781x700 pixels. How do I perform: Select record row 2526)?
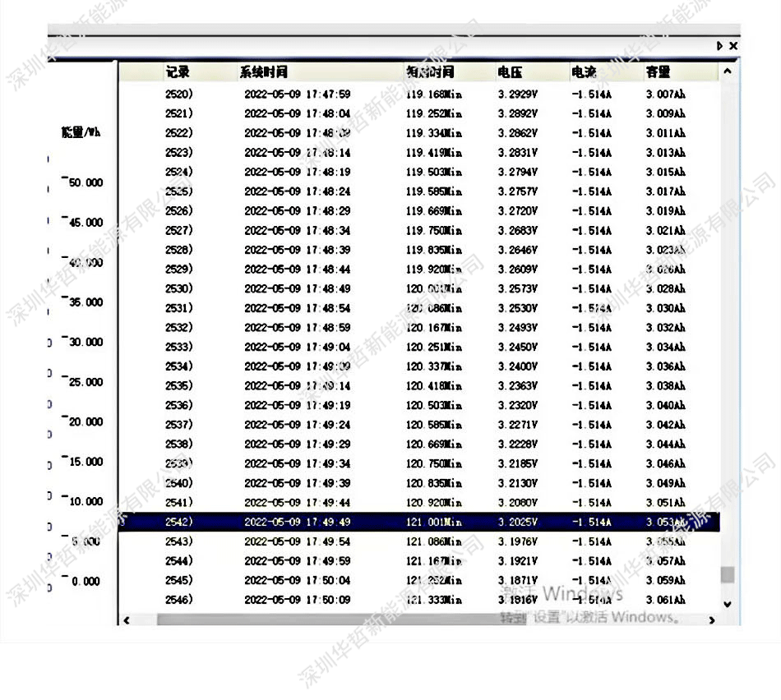tap(419, 210)
